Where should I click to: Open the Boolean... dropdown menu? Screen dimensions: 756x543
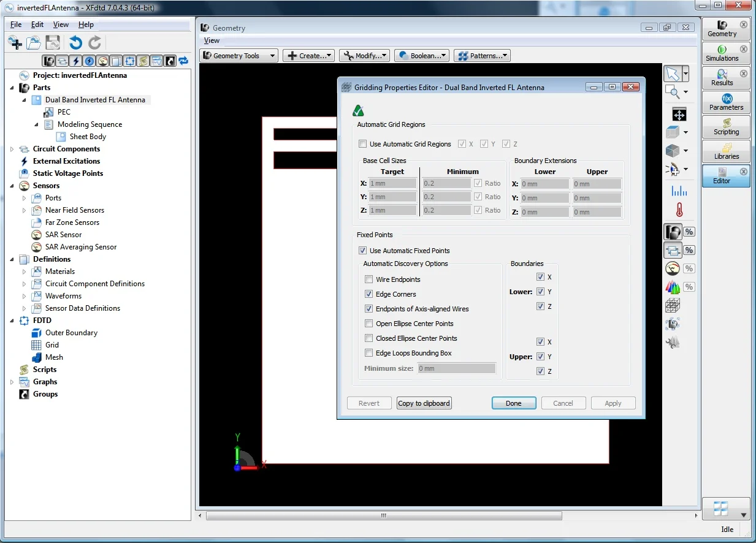(x=422, y=56)
